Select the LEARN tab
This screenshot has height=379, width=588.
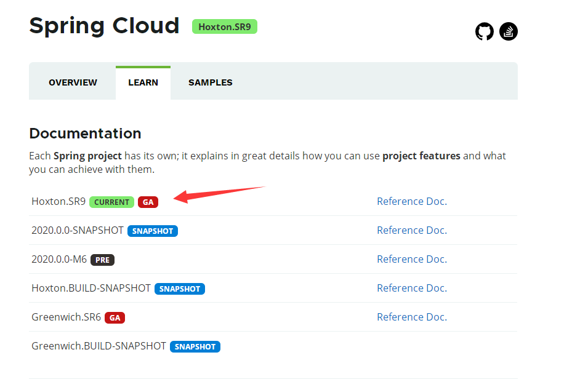(143, 82)
